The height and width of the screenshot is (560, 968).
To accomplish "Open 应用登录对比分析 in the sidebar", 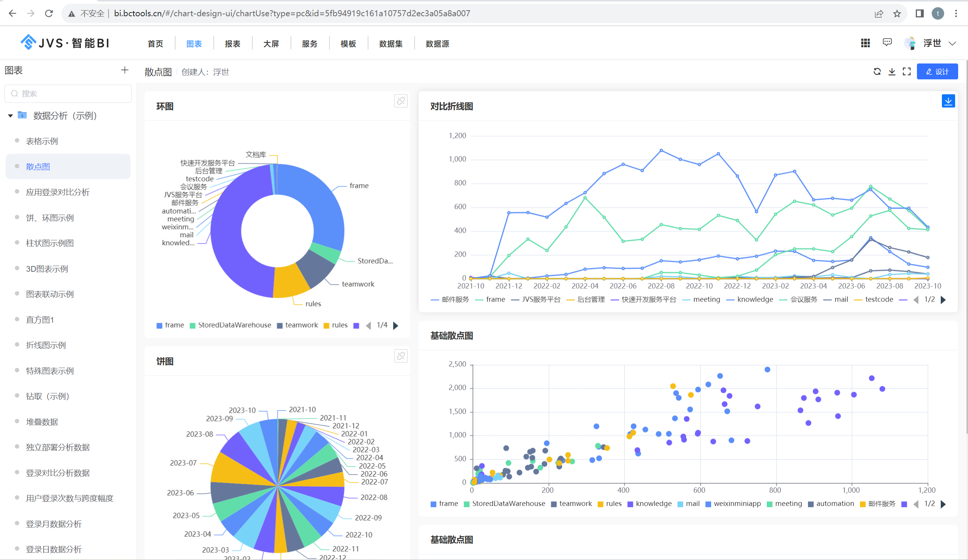I will point(57,192).
